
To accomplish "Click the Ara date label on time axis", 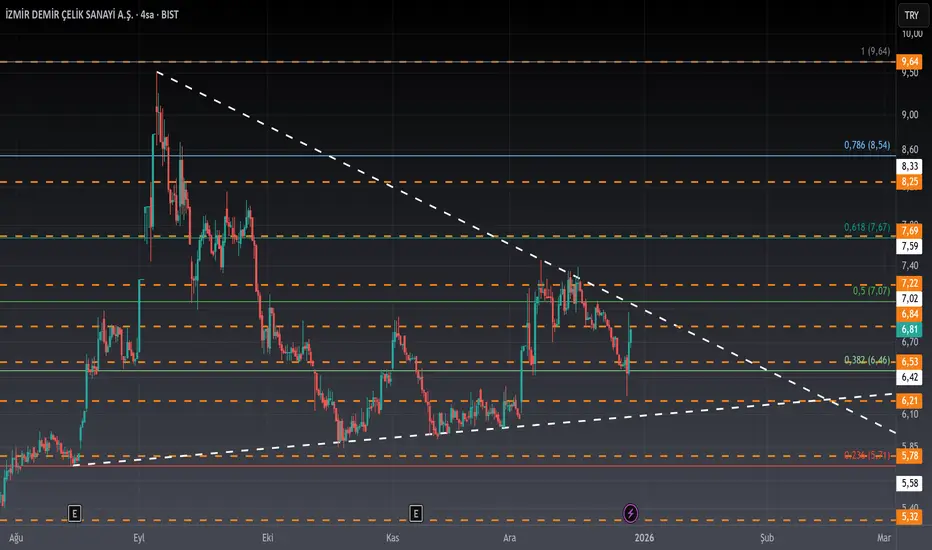I will point(509,538).
